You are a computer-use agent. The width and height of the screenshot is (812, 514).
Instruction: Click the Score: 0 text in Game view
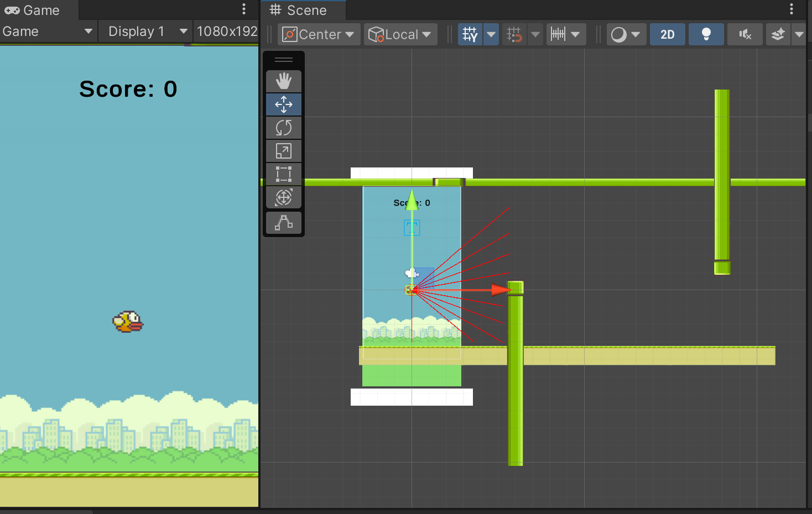128,89
